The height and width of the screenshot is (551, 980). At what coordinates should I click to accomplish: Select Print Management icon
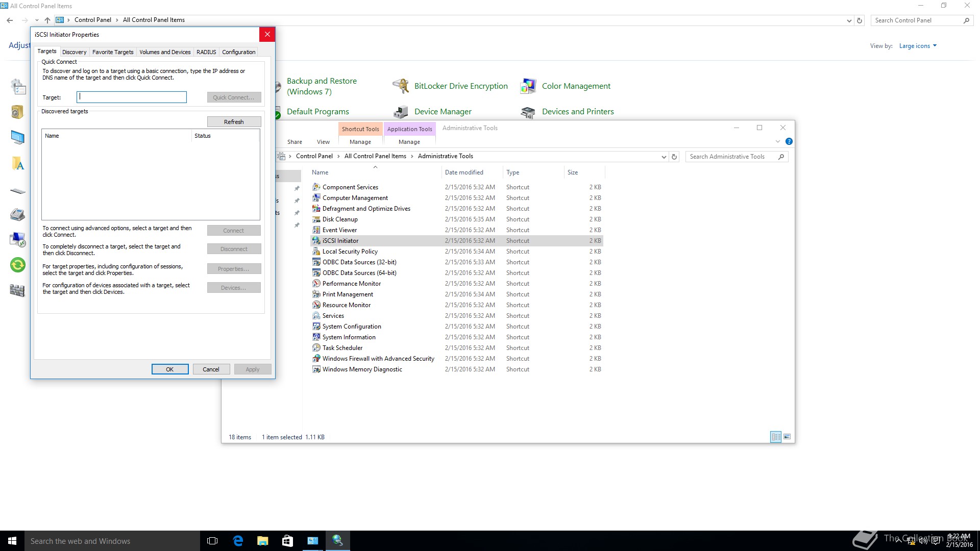(x=316, y=294)
